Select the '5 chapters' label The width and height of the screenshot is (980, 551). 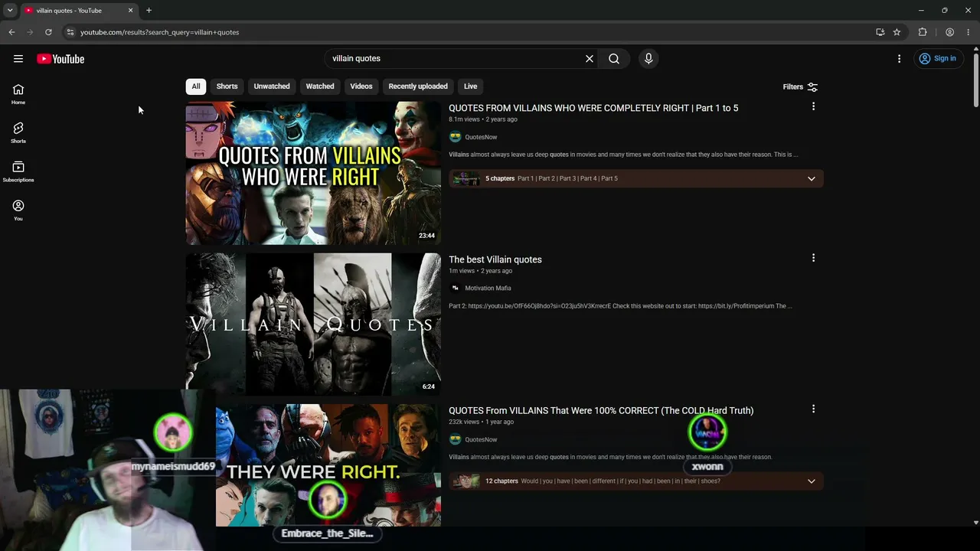(500, 179)
